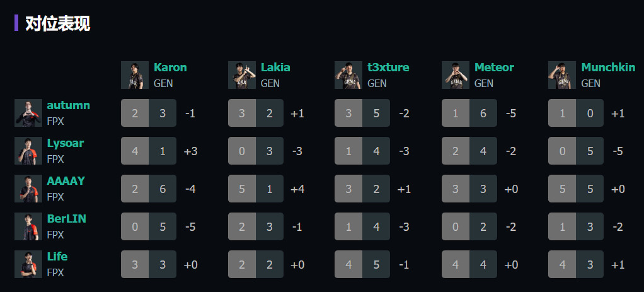Open the Munchkin player name link

(608, 67)
